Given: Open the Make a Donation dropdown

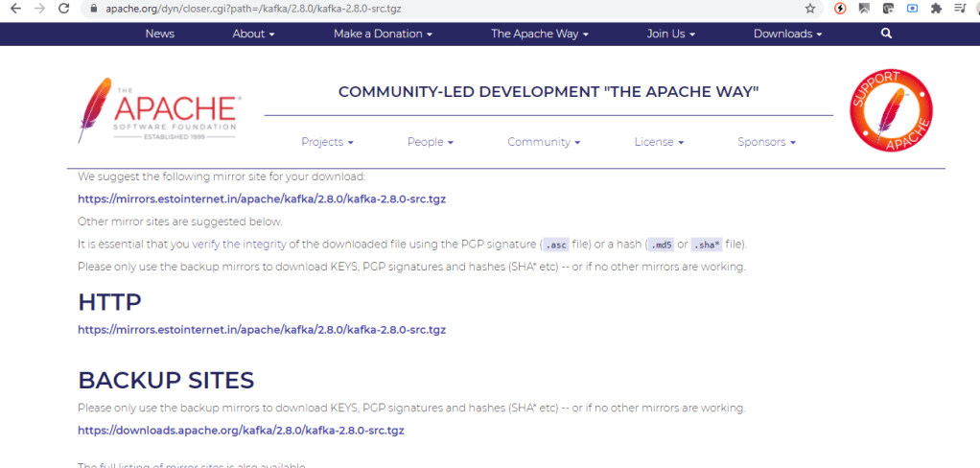Looking at the screenshot, I should point(383,34).
